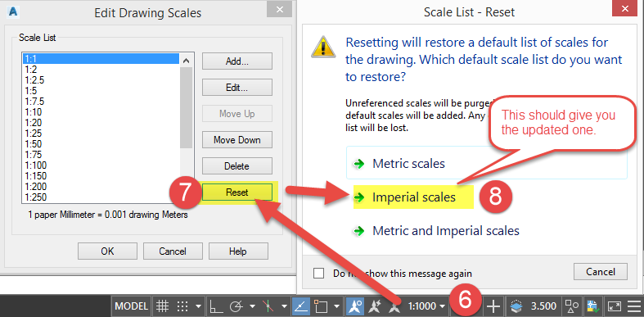Click Reset scale list button
644x317 pixels.
coord(237,192)
